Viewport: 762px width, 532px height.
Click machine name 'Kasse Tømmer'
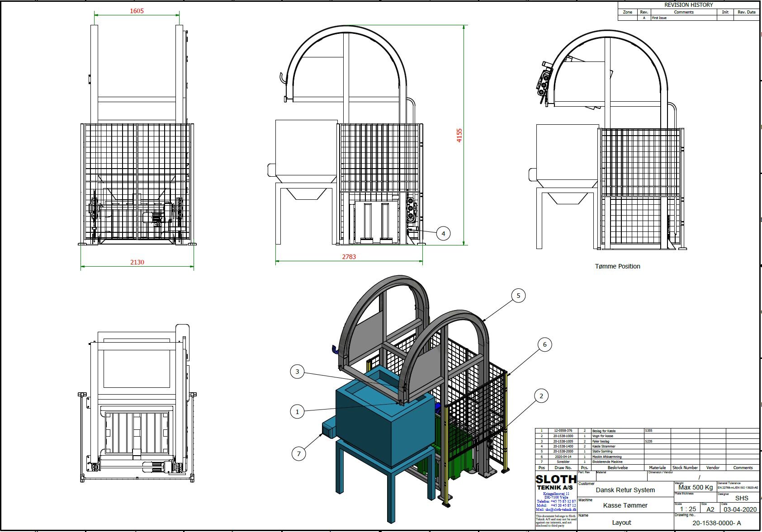pos(625,505)
